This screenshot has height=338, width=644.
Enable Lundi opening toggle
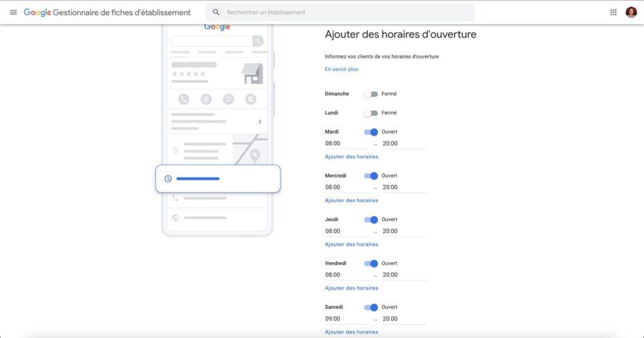[371, 113]
